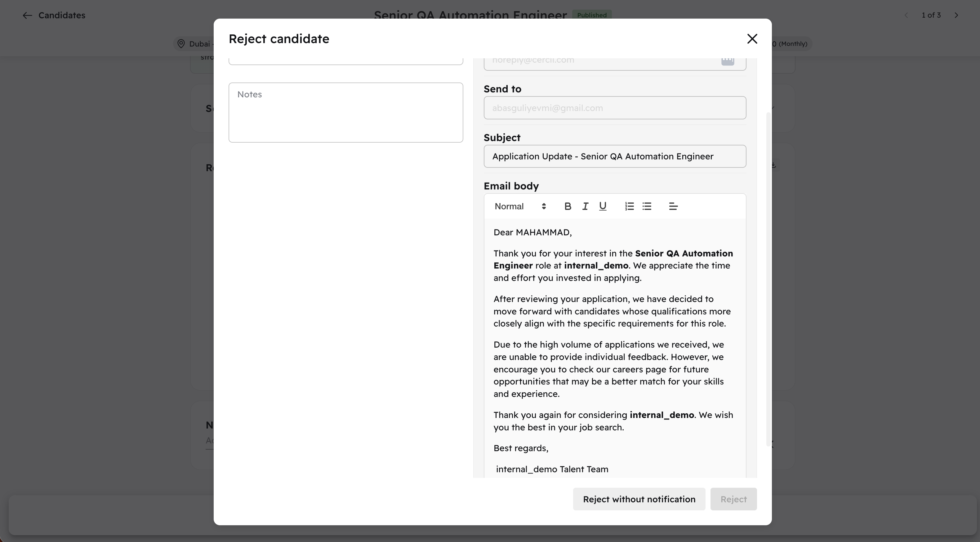Click into the Notes text area

point(345,113)
